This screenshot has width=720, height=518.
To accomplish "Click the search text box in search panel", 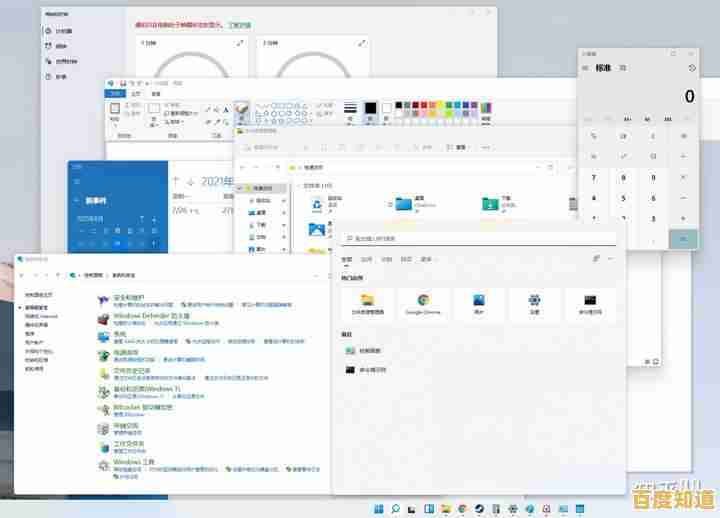I will coord(479,238).
